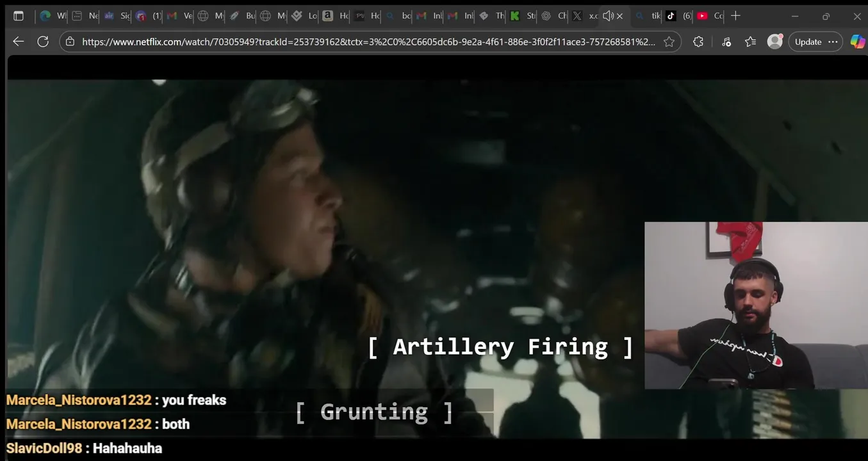Open the Extensions puzzle icon

(x=698, y=42)
